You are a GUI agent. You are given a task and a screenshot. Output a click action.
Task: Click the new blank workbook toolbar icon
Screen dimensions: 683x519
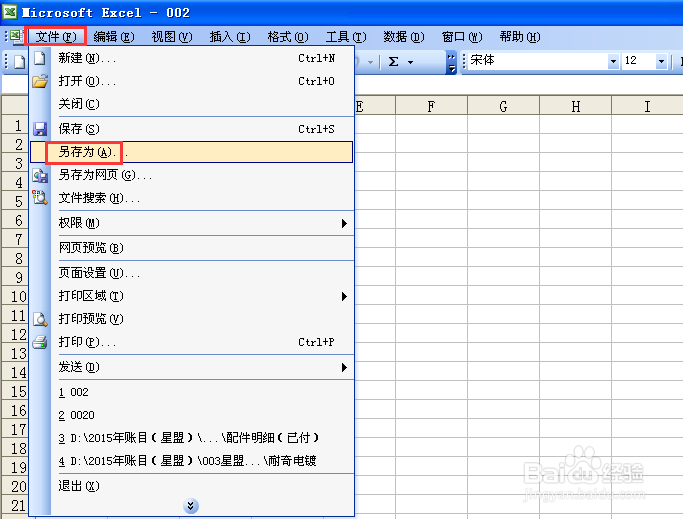(x=19, y=62)
